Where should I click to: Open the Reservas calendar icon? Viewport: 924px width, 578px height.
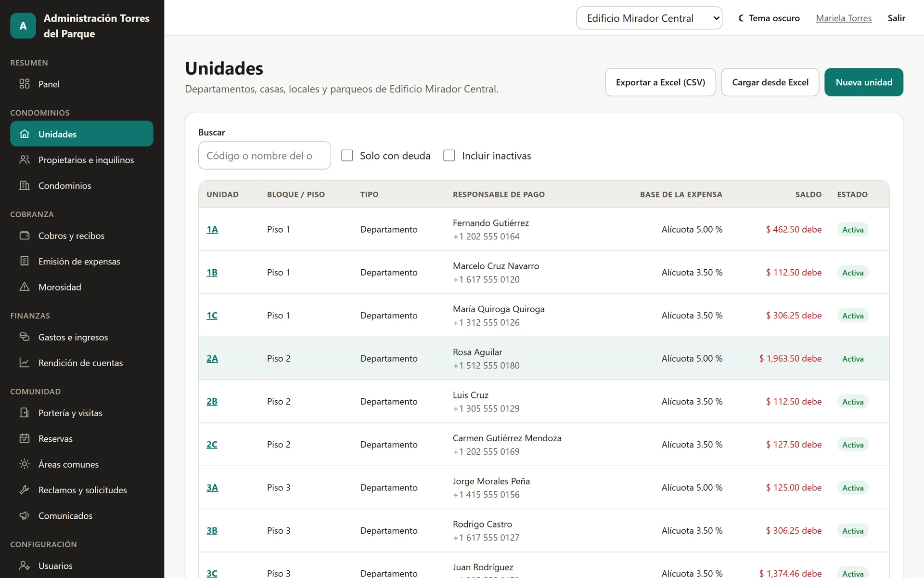pos(25,438)
